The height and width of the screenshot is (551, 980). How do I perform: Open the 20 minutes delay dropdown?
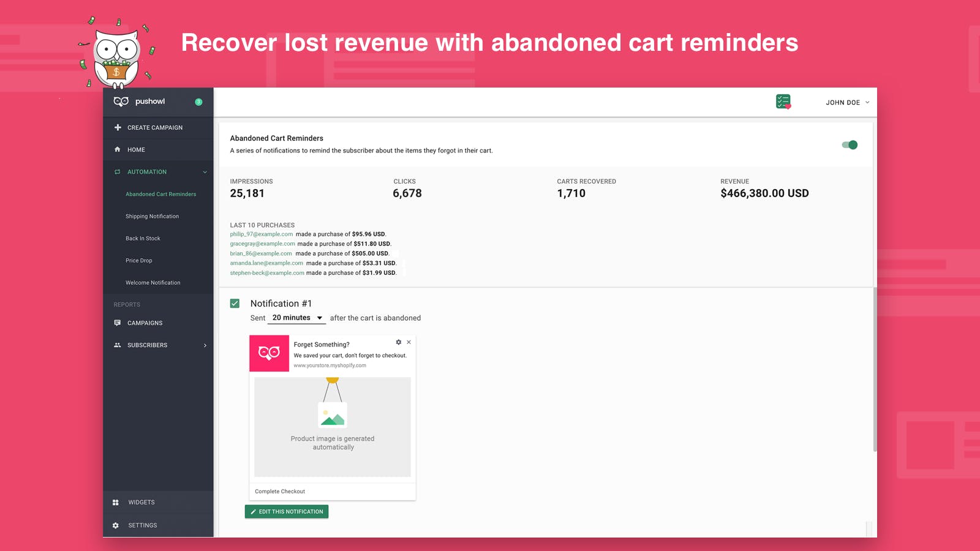tap(297, 318)
